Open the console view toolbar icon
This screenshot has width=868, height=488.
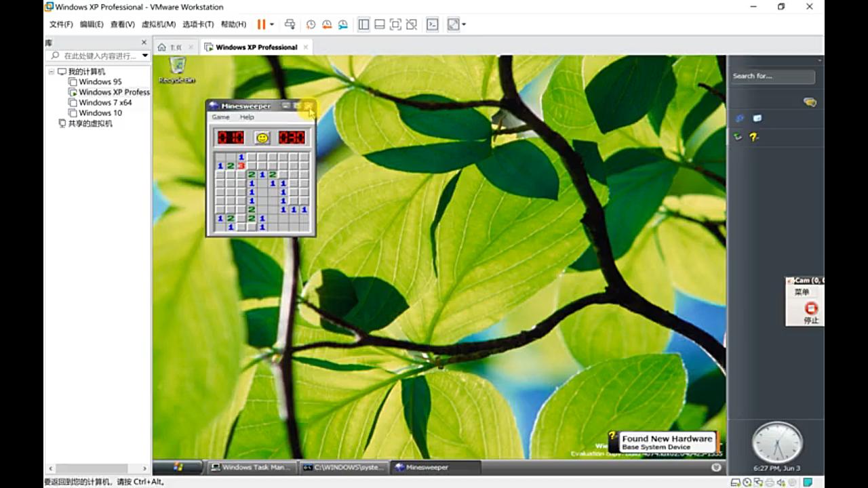[x=432, y=24]
